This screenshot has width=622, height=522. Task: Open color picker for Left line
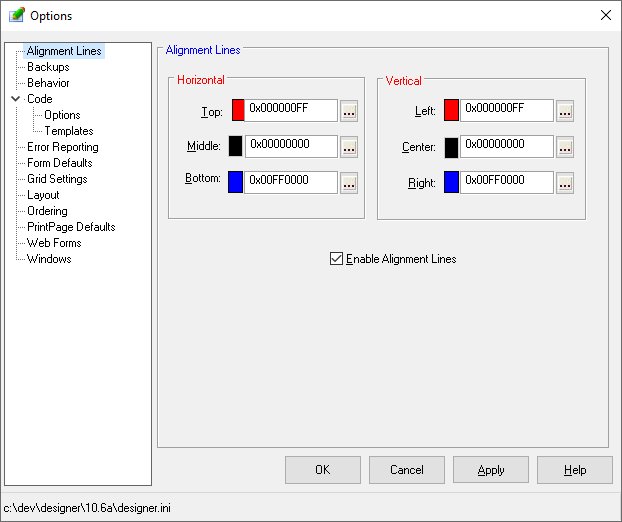pyautogui.click(x=565, y=111)
